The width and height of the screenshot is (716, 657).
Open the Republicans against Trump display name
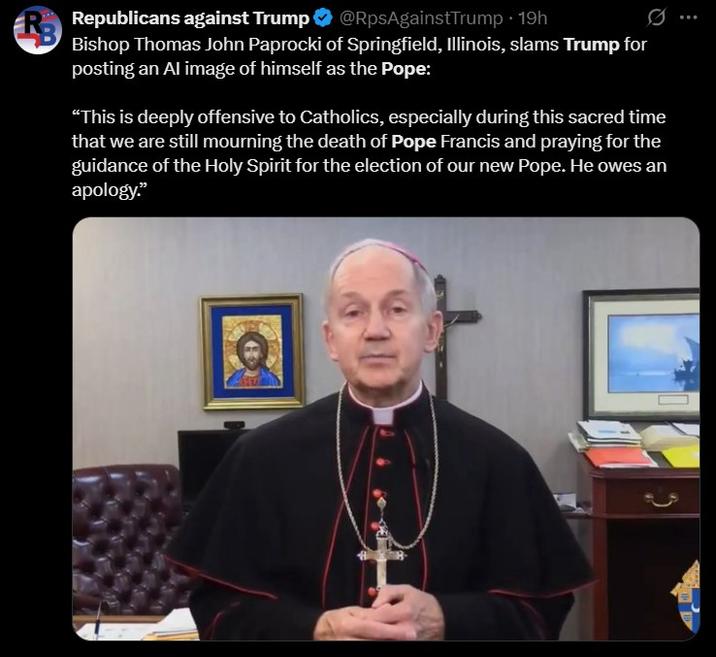(191, 18)
